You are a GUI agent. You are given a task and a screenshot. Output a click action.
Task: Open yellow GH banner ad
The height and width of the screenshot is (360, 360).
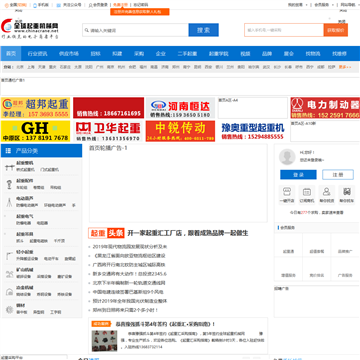35,131
